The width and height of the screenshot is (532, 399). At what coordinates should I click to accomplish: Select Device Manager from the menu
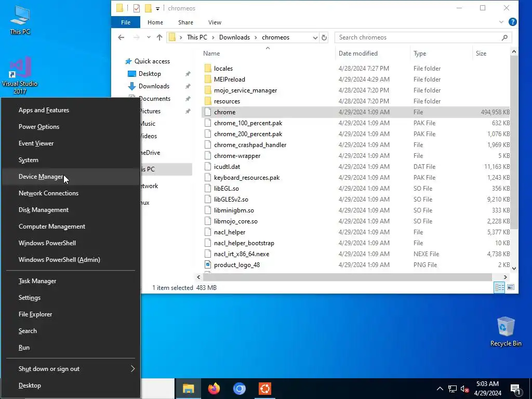coord(70,177)
